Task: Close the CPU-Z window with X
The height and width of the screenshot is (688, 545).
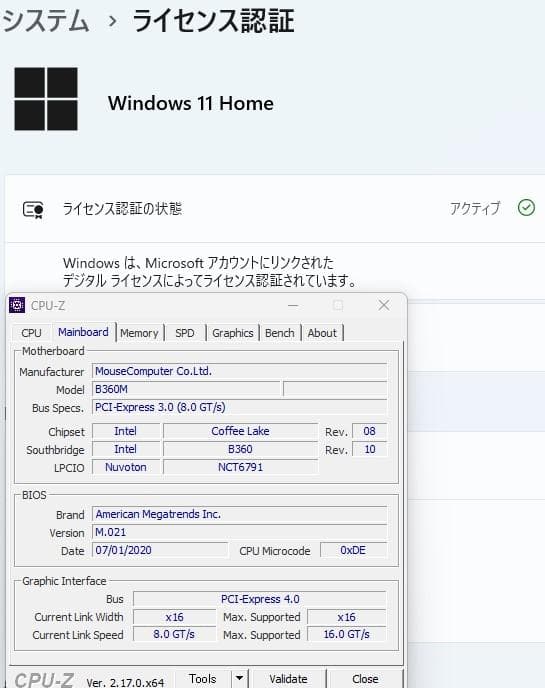Action: click(384, 305)
